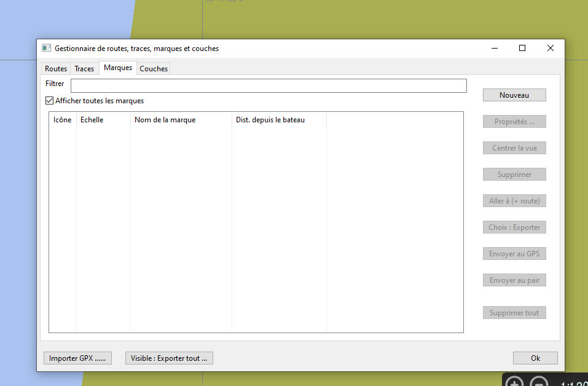The height and width of the screenshot is (386, 588).
Task: Open the Marques tab
Action: (x=117, y=68)
